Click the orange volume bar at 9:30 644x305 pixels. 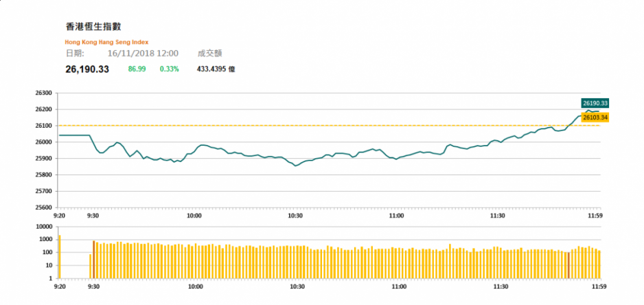point(93,260)
